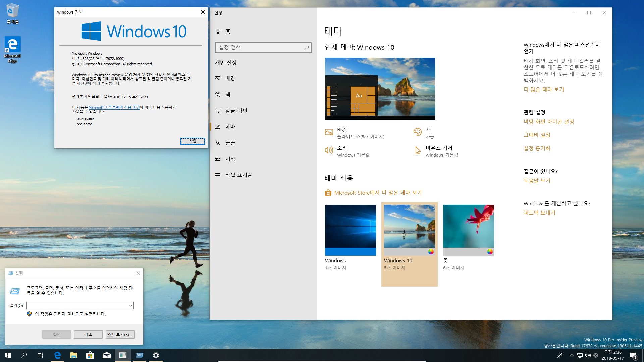This screenshot has height=362, width=644.
Task: Select the 배경 background icon in sidebar
Action: (x=218, y=78)
